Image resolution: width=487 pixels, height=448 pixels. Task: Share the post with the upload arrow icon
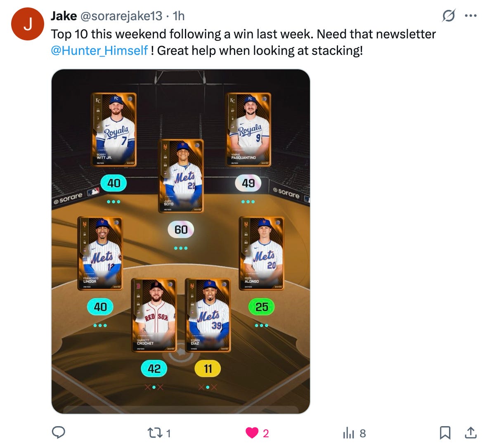click(470, 432)
